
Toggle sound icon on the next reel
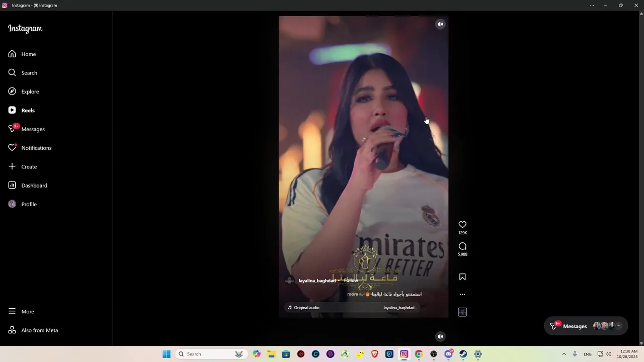(x=440, y=337)
